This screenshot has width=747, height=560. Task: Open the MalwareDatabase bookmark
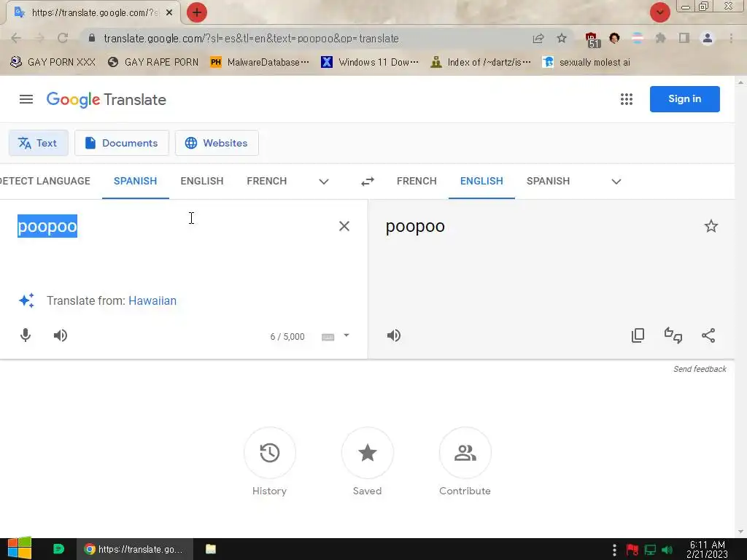(x=260, y=62)
